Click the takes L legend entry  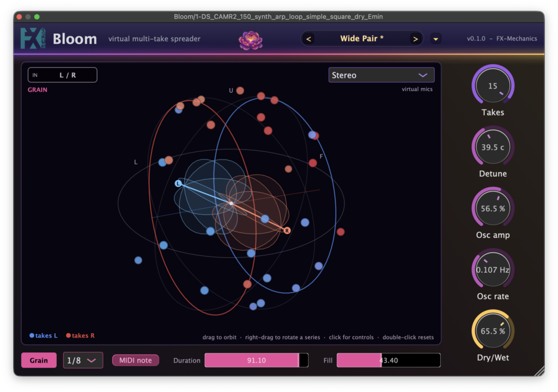click(x=43, y=335)
